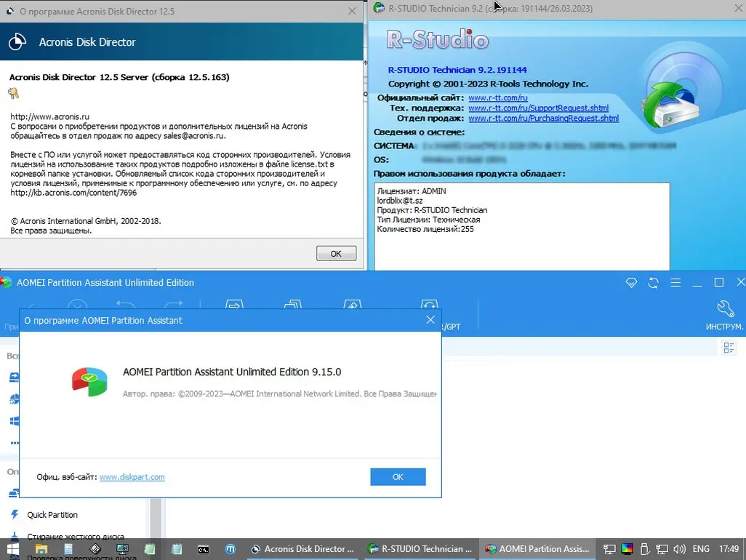Open the AOMEI feedback chat icon
This screenshot has height=560, width=746.
click(x=631, y=283)
